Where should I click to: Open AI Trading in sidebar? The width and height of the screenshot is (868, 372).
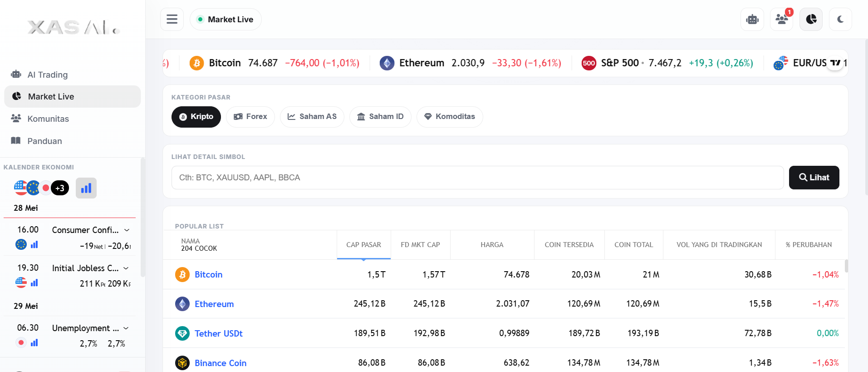[73, 74]
